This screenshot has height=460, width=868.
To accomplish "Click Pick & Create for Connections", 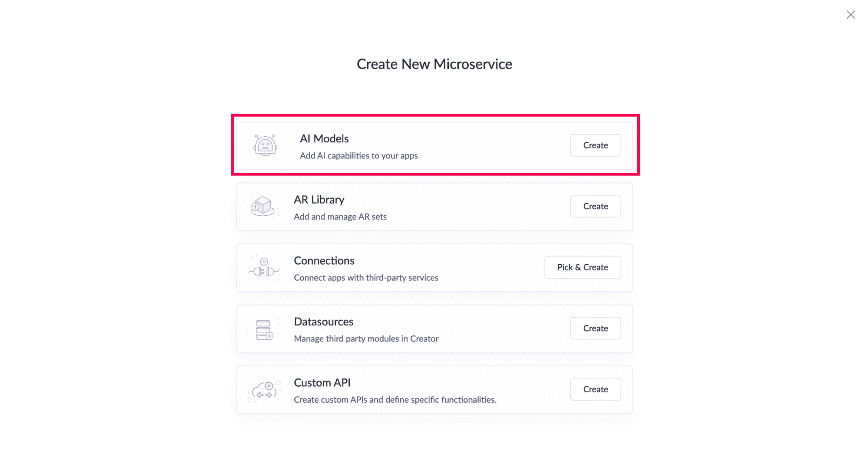I will tap(582, 267).
